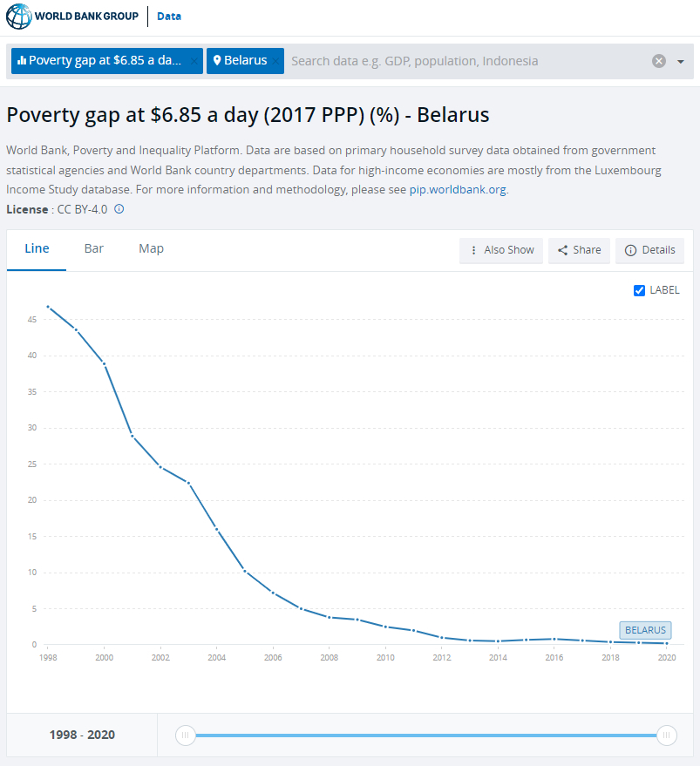Screen dimensions: 700x766
Task: Open the search bar dropdown arrow
Action: (681, 61)
